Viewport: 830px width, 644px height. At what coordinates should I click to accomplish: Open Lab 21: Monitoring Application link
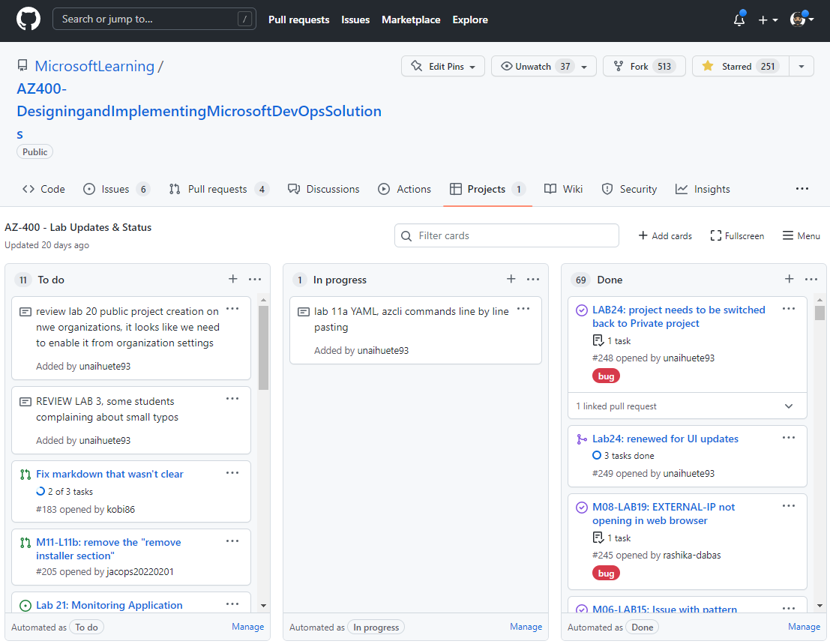(109, 605)
